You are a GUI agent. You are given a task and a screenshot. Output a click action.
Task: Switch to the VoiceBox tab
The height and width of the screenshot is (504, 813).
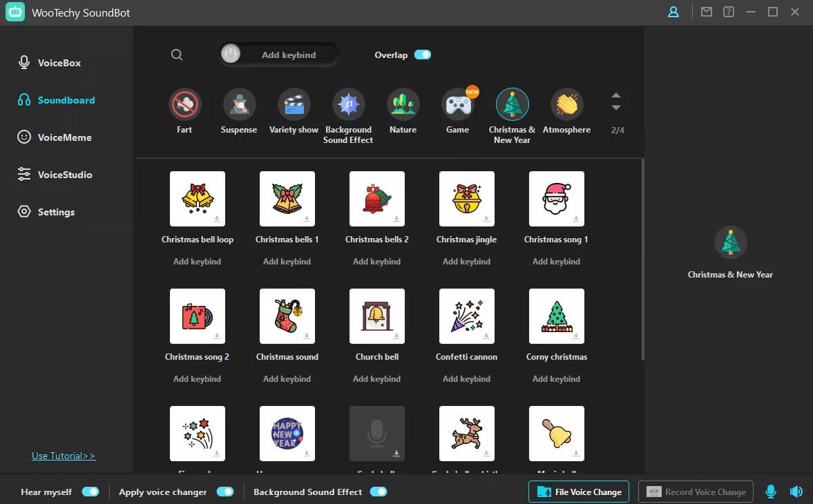pos(59,63)
